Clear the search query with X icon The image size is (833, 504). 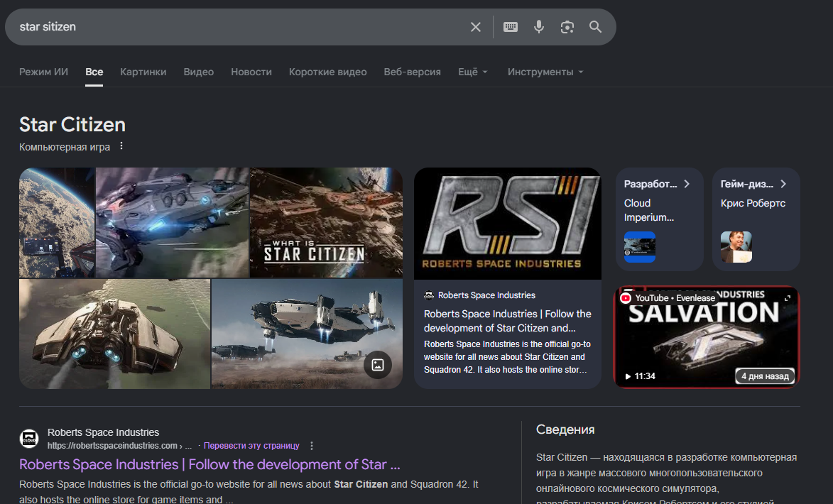click(476, 27)
